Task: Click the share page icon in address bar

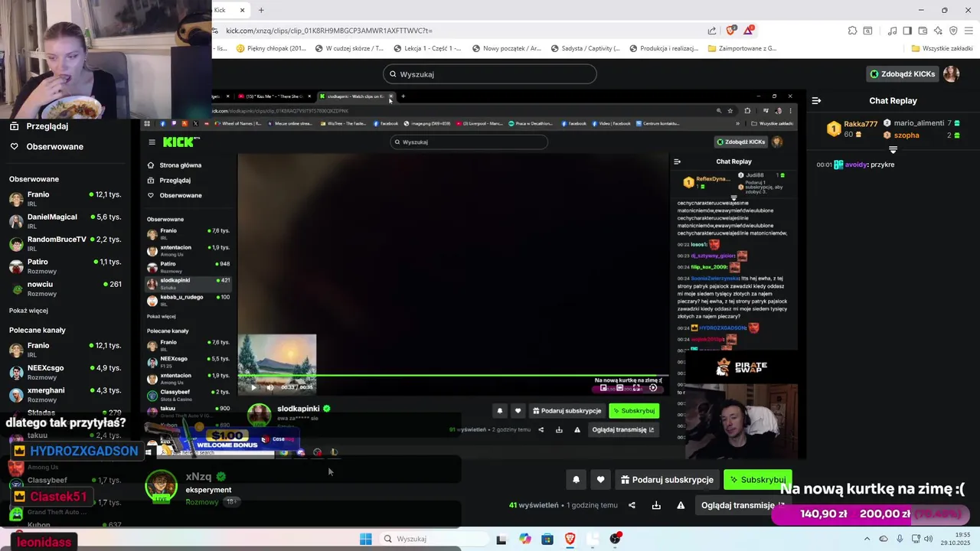Action: (x=712, y=31)
